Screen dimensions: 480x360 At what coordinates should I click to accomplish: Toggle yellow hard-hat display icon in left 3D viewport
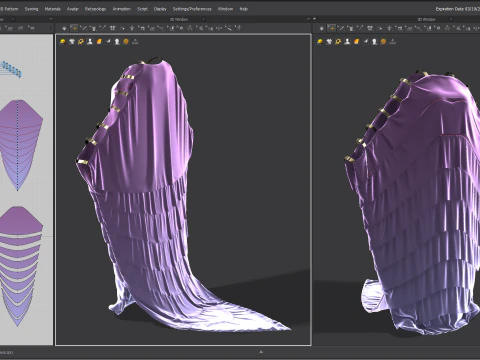[63, 41]
